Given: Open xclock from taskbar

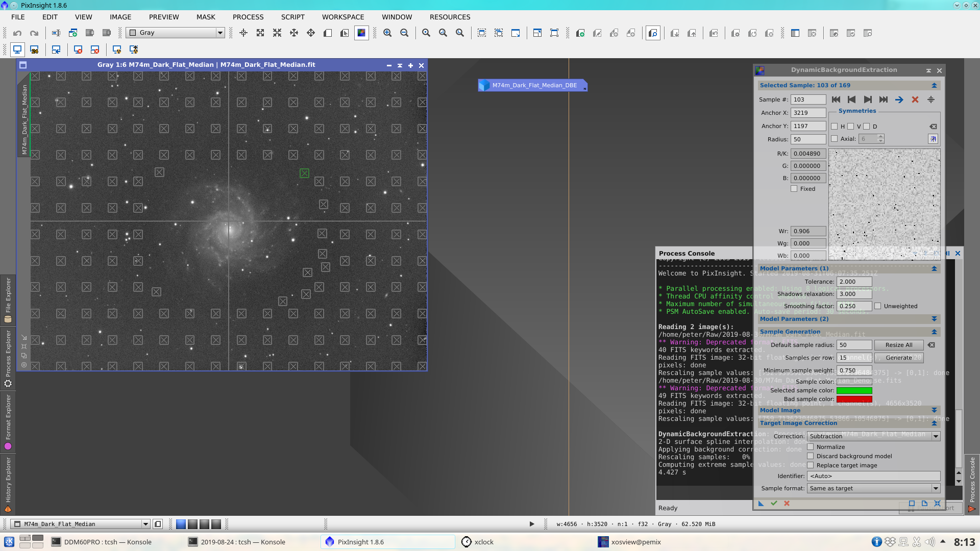Looking at the screenshot, I should pos(478,542).
